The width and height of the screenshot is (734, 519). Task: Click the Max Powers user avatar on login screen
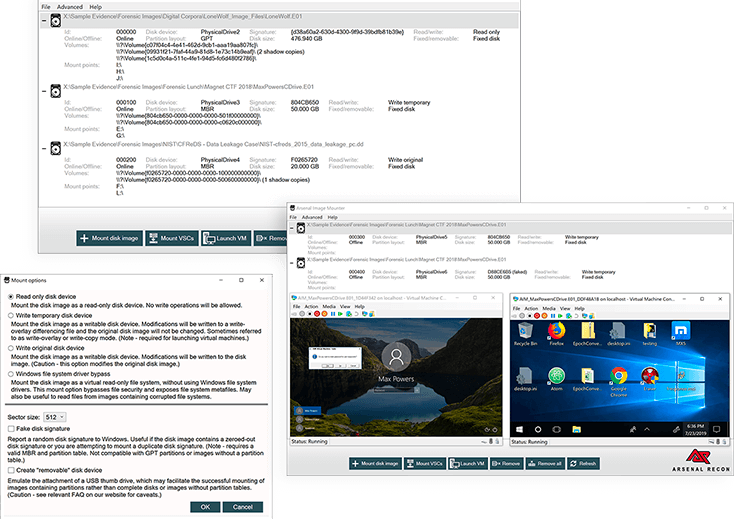point(396,357)
